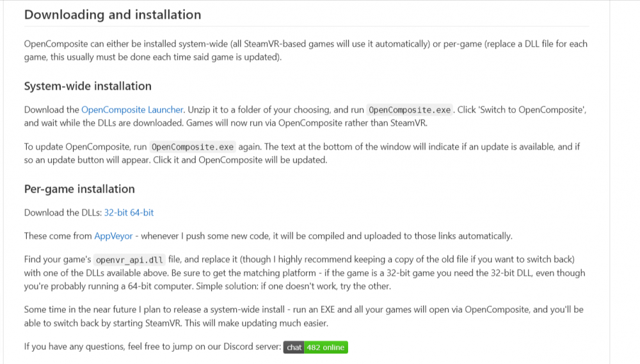Open the OpenComposite Launcher download link
The width and height of the screenshot is (640, 364).
point(132,110)
